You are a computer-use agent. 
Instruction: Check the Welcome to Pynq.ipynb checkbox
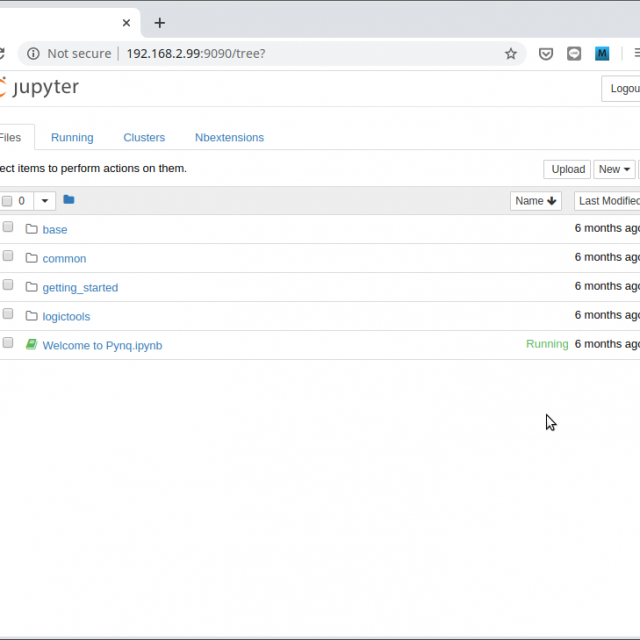pyautogui.click(x=8, y=343)
